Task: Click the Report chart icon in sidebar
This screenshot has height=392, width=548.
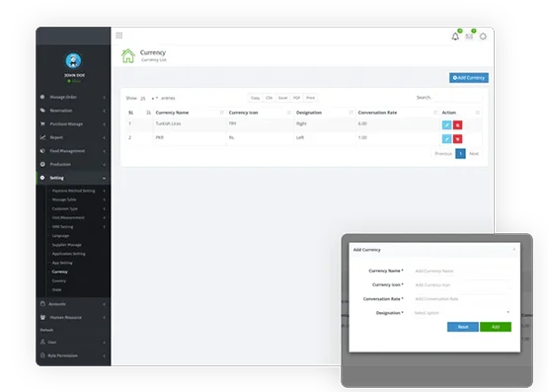Action: 42,137
